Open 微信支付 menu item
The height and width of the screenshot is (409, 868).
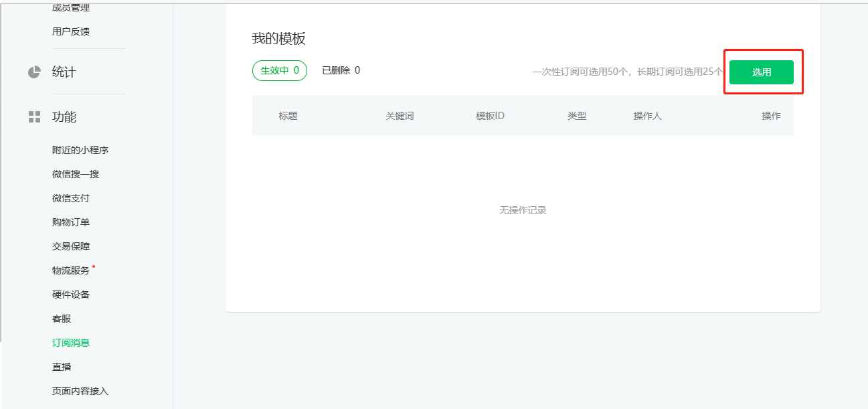pos(71,198)
